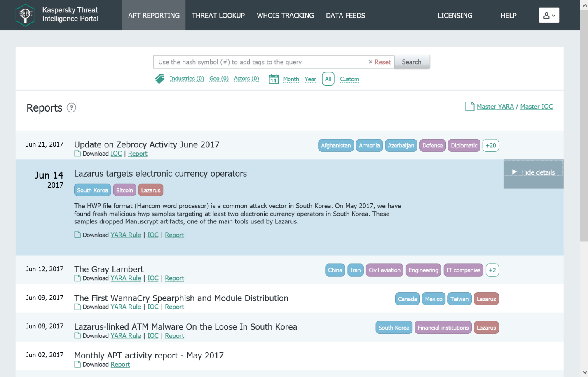This screenshot has width=588, height=377.
Task: Switch to the THREAT LOOKUP tab
Action: point(218,15)
